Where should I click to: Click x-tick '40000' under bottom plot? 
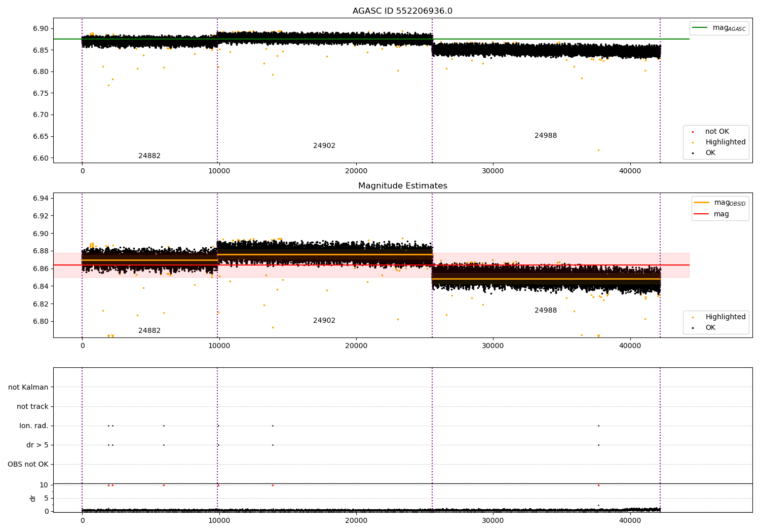630,520
